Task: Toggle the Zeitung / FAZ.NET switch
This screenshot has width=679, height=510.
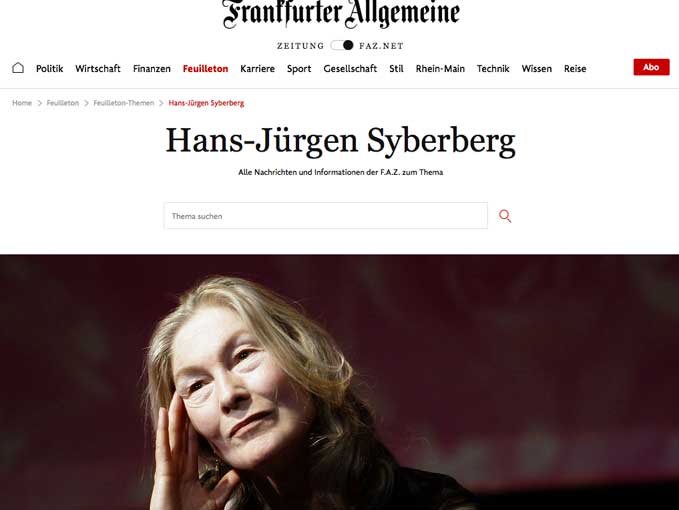Action: [x=342, y=45]
